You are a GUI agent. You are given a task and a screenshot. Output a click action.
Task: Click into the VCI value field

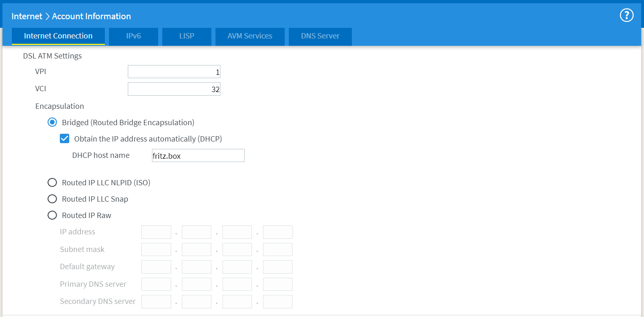click(174, 89)
